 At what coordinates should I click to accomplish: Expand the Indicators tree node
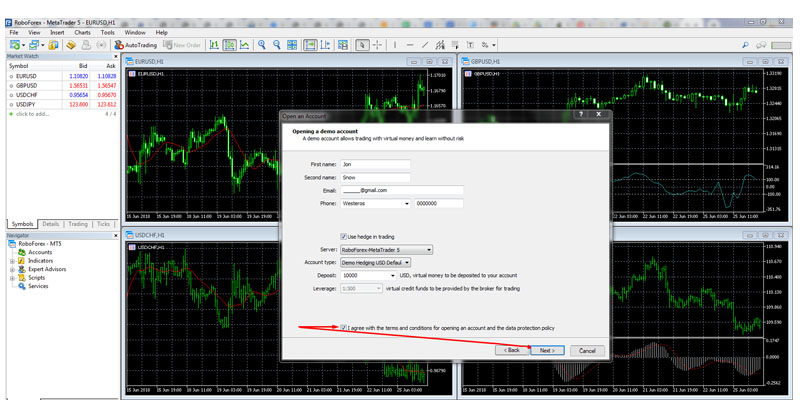[x=13, y=261]
